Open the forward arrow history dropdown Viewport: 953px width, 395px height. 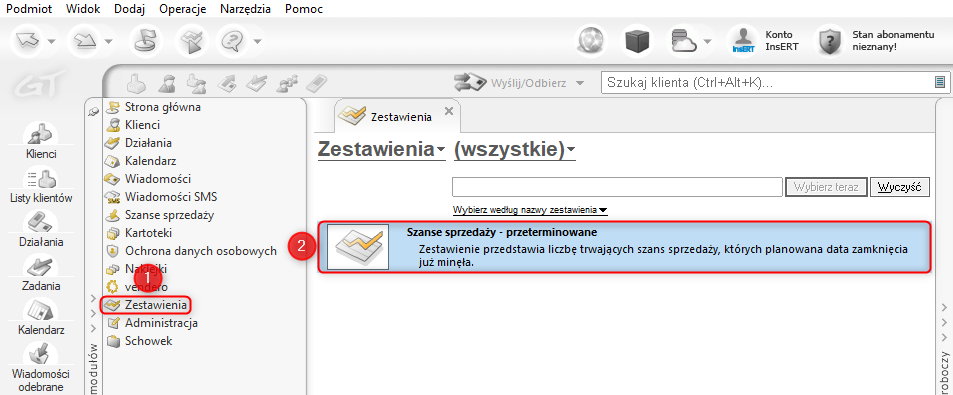coord(108,42)
